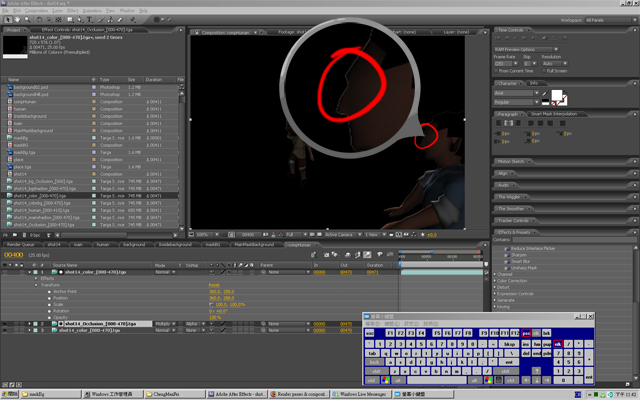
Task: Toggle Opacity stopwatch for layer 1
Action: click(x=49, y=318)
